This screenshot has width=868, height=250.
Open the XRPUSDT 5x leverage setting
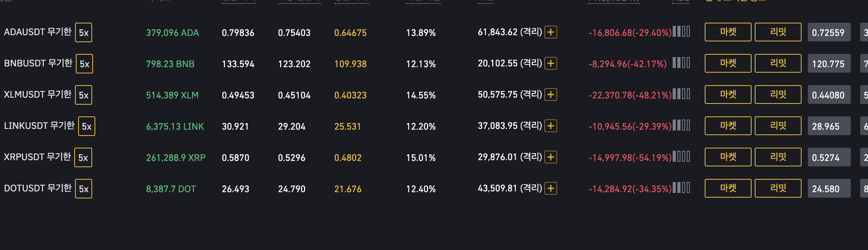pos(83,157)
